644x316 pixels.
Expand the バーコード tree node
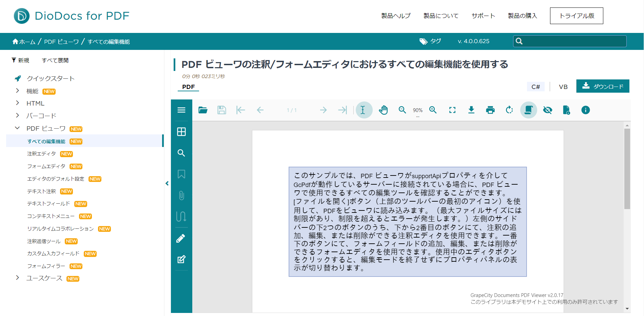17,115
